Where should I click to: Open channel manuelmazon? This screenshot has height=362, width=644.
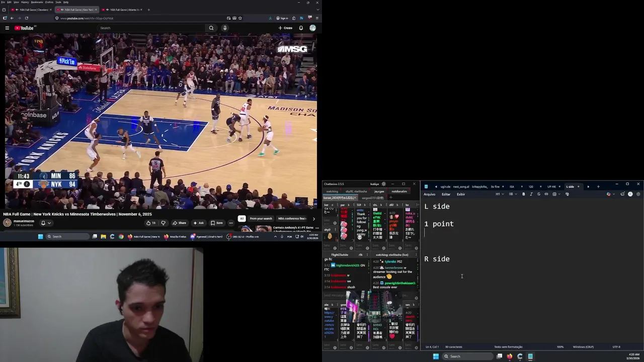24,221
